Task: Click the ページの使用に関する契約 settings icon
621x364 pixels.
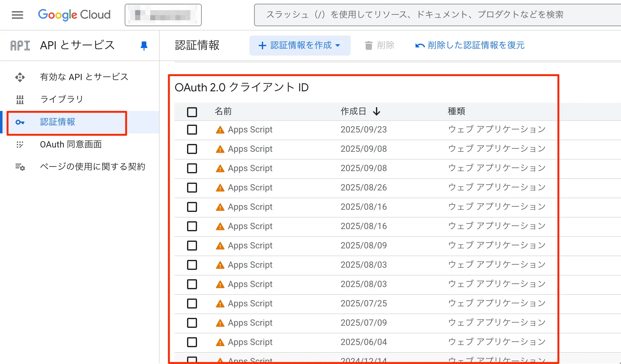Action: click(x=20, y=167)
